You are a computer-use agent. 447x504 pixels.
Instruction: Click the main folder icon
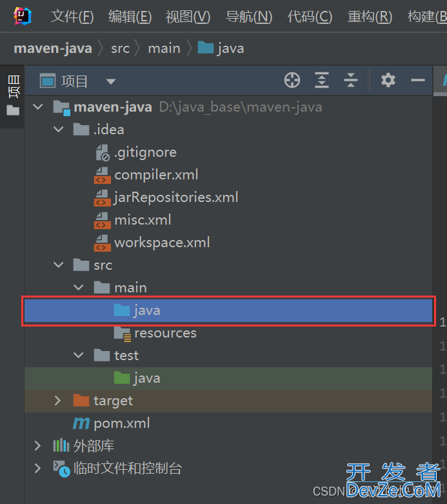tap(102, 287)
